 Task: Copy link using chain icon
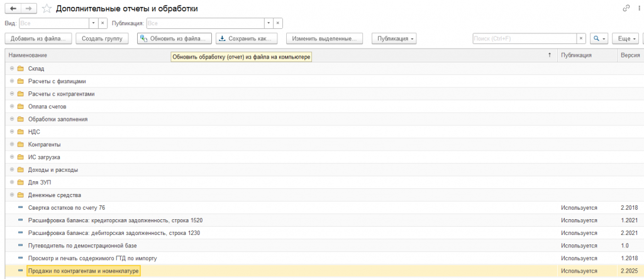point(626,8)
